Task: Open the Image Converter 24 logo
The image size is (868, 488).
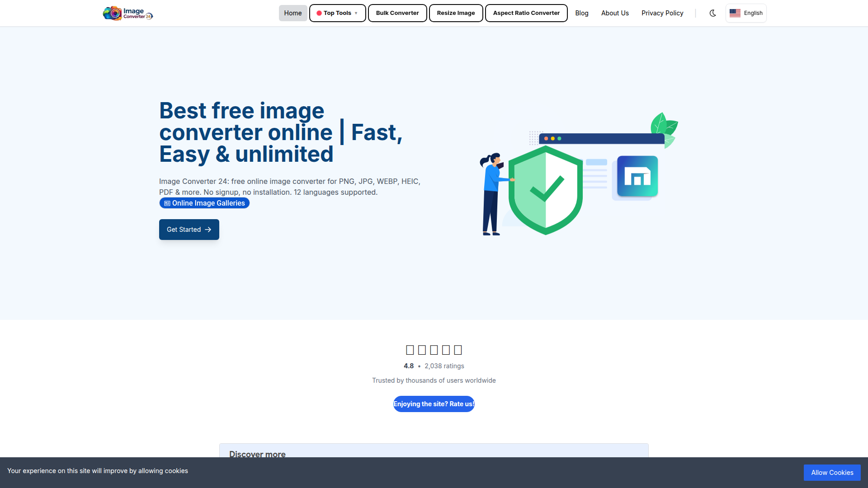Action: click(128, 13)
